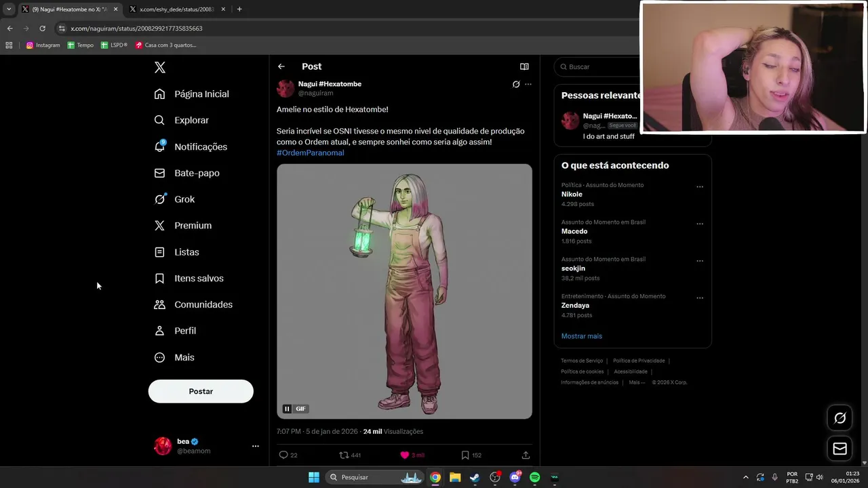The height and width of the screenshot is (488, 868).
Task: Open the Amelie GIF artwork
Action: [x=404, y=291]
